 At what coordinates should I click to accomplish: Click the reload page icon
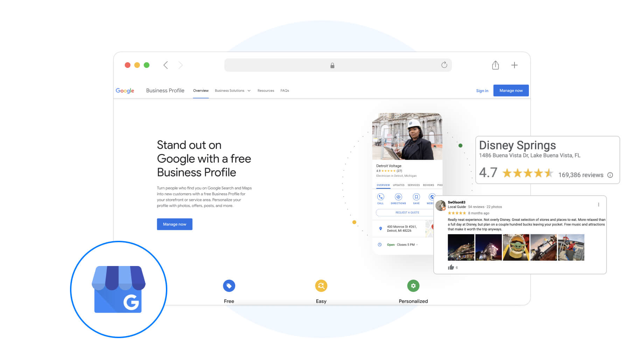[x=444, y=65]
